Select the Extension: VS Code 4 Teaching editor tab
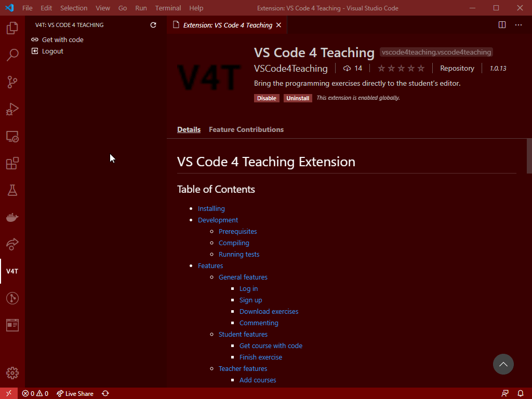This screenshot has height=399, width=532. point(227,25)
